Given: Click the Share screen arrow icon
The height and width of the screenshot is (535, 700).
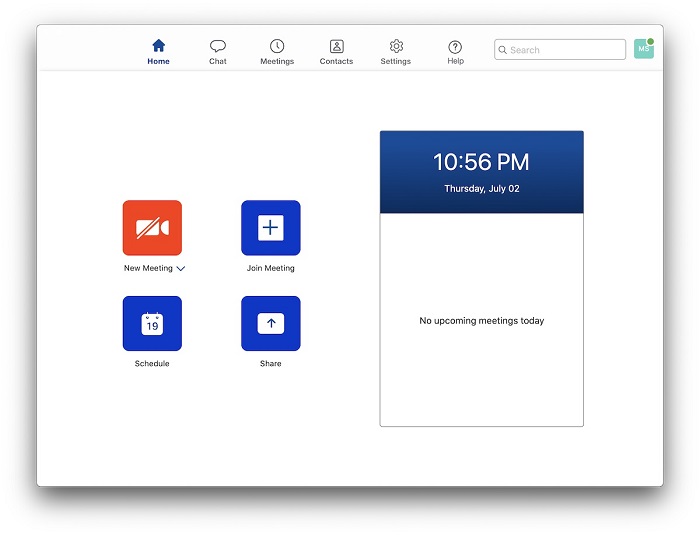Looking at the screenshot, I should tap(270, 323).
